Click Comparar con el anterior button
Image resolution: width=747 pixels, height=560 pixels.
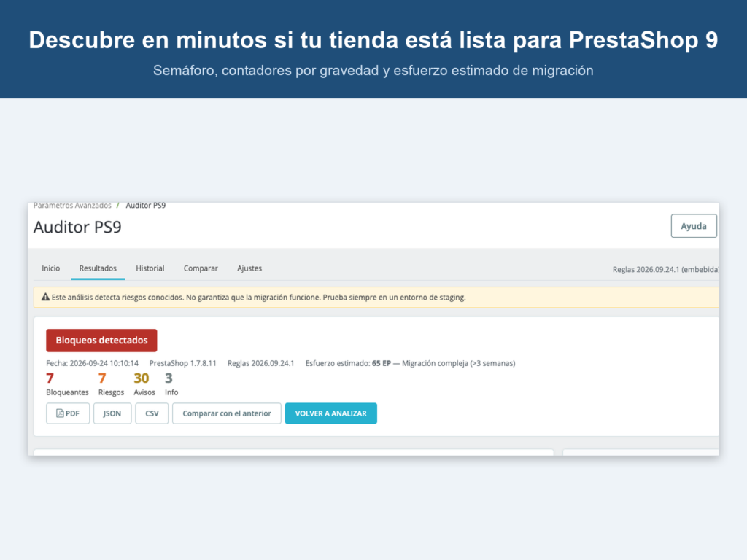(227, 413)
